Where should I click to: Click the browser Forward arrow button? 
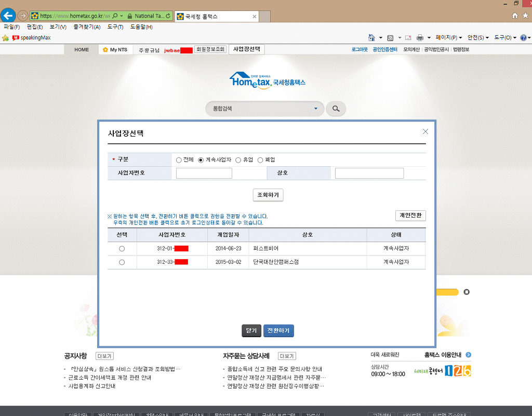23,16
